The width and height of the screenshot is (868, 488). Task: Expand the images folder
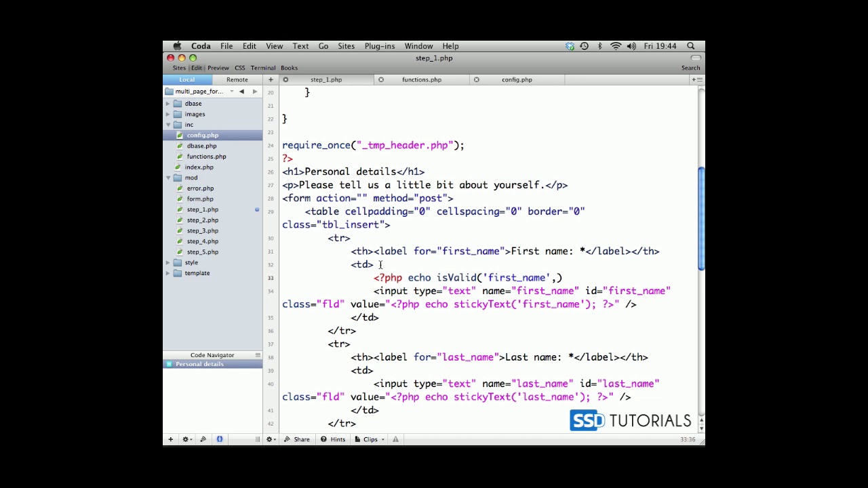pos(168,115)
